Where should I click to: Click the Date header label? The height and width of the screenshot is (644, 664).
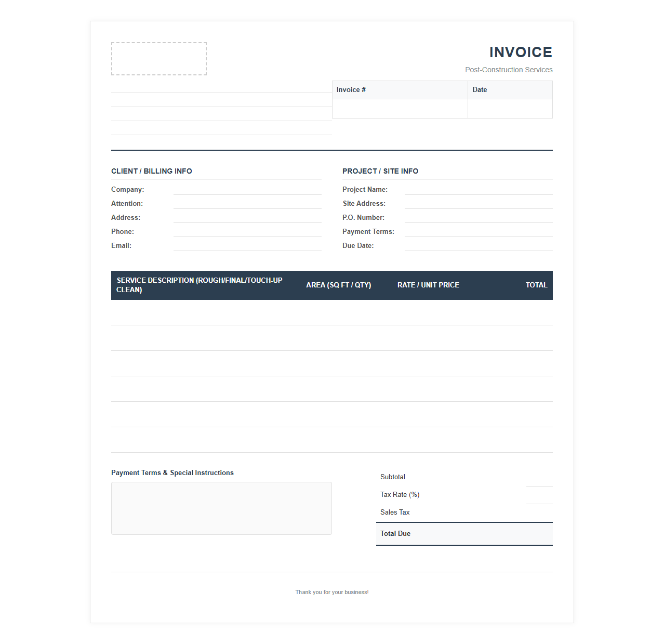click(x=480, y=89)
